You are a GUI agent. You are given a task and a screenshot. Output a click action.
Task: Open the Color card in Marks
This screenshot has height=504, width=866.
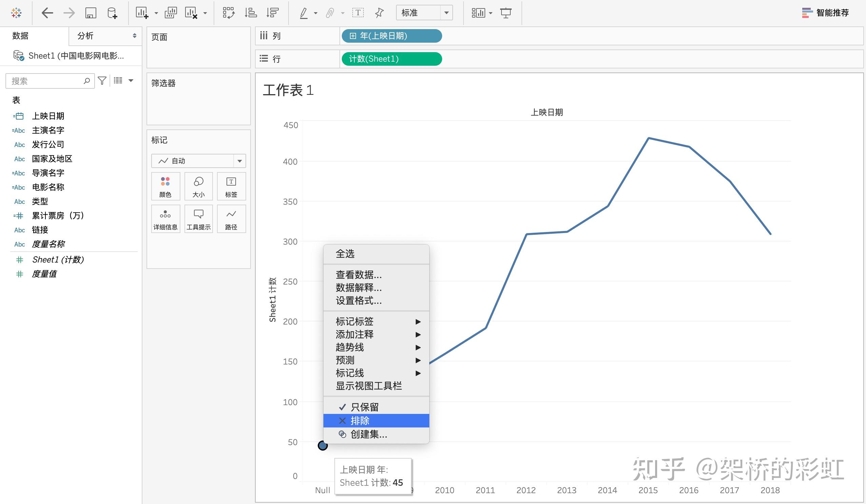tap(165, 186)
